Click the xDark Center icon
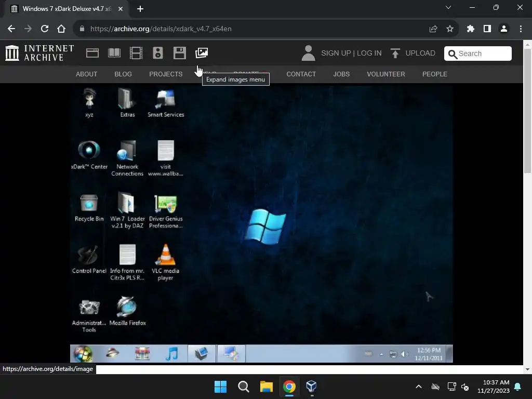Screen dimensions: 532x399 click(x=89, y=155)
